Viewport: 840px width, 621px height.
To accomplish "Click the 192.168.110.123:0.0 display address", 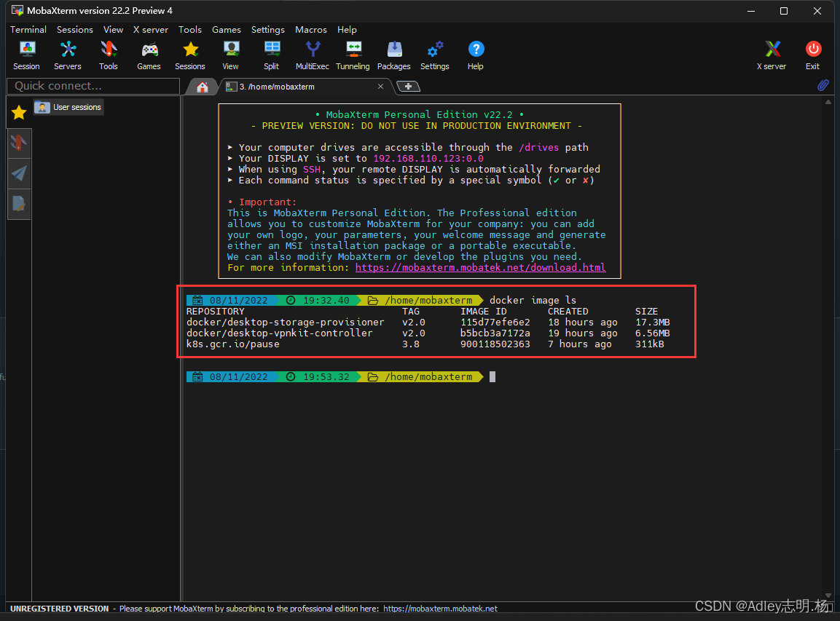I will tap(428, 159).
